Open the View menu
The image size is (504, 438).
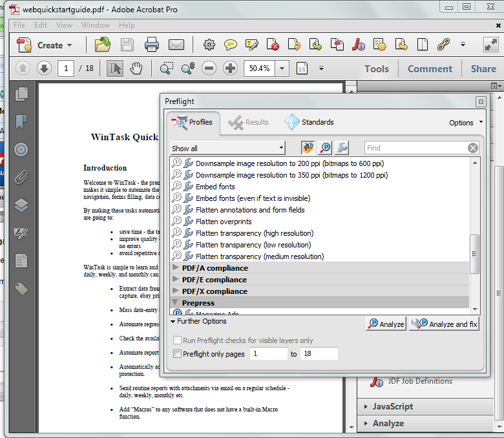[x=64, y=25]
